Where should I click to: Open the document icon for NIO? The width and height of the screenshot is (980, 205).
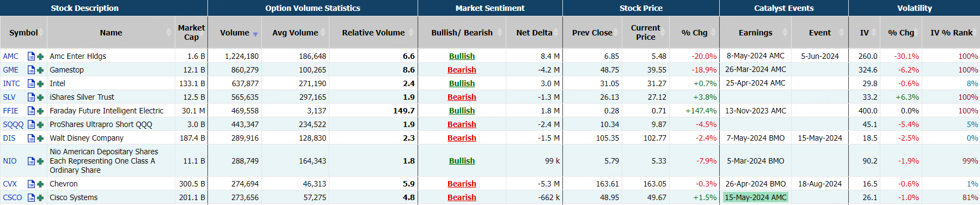tap(31, 161)
